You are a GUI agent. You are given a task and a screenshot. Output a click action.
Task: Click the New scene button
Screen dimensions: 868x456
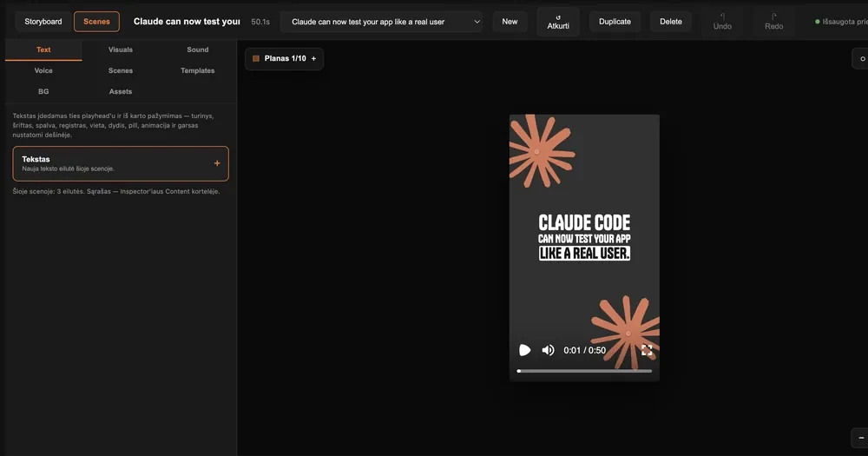point(510,22)
